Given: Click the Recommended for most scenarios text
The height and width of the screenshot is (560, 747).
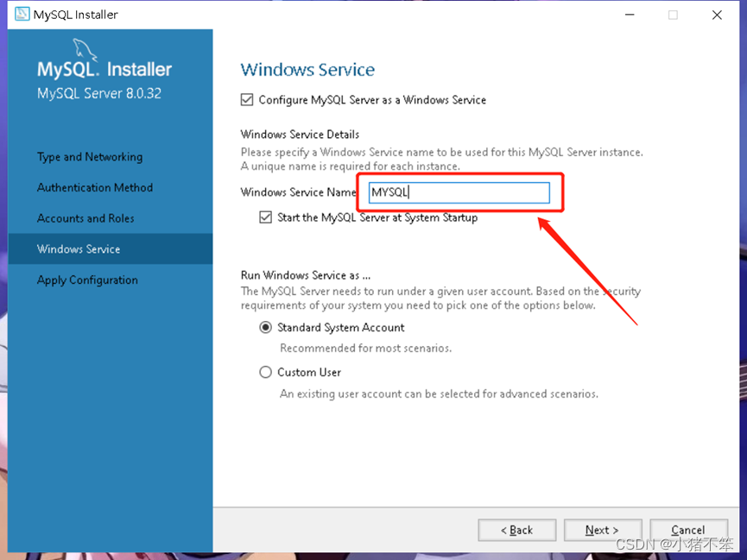Looking at the screenshot, I should coord(366,348).
